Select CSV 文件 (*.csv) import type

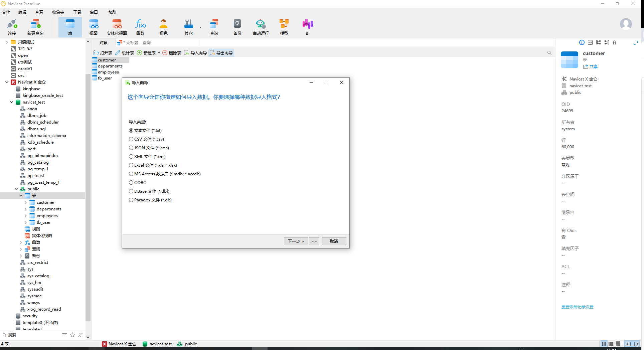click(146, 139)
